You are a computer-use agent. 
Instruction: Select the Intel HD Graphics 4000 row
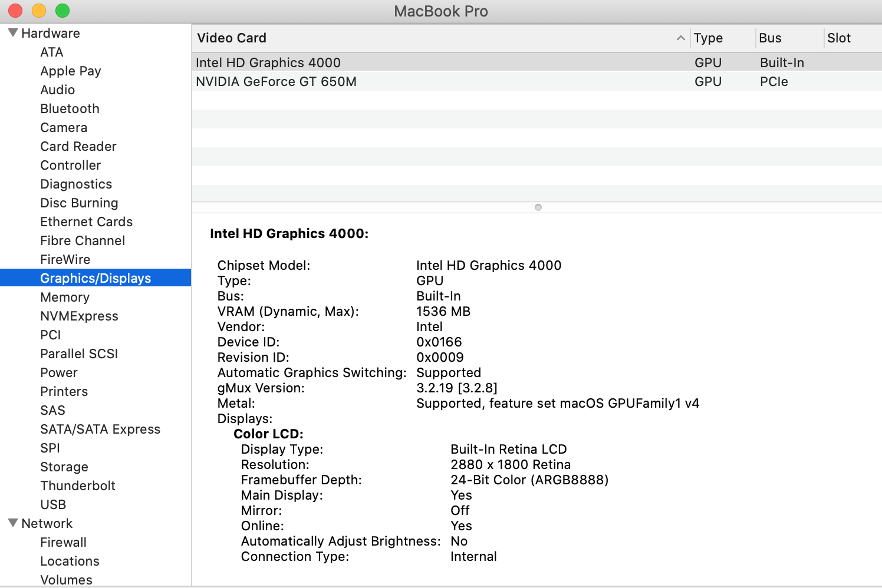click(x=537, y=62)
